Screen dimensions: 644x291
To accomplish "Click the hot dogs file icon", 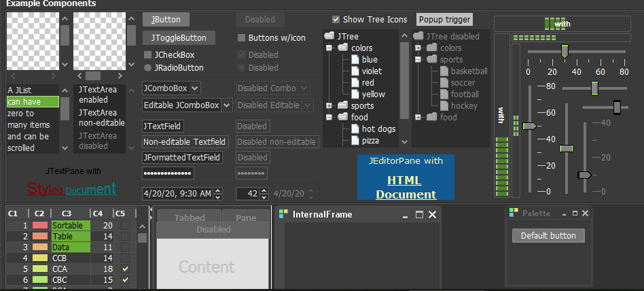I will 355,129.
